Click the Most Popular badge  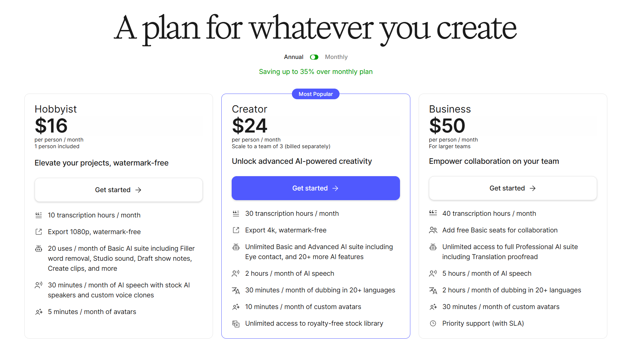(316, 94)
